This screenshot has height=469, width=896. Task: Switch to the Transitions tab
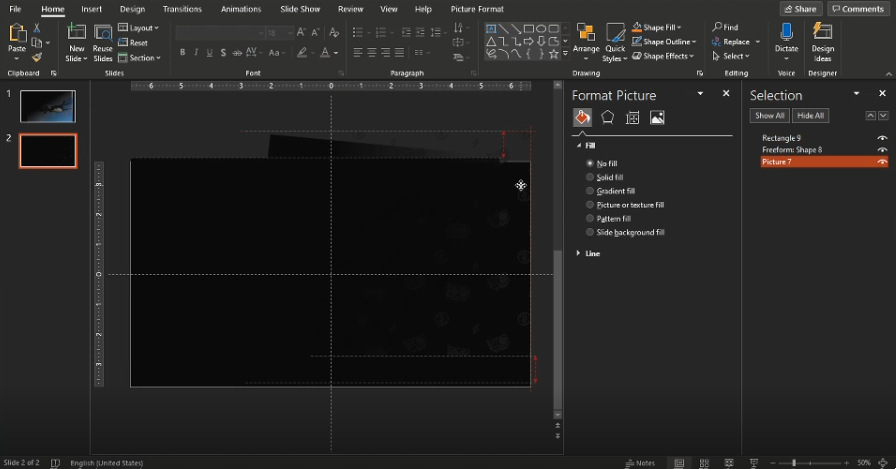pos(181,9)
